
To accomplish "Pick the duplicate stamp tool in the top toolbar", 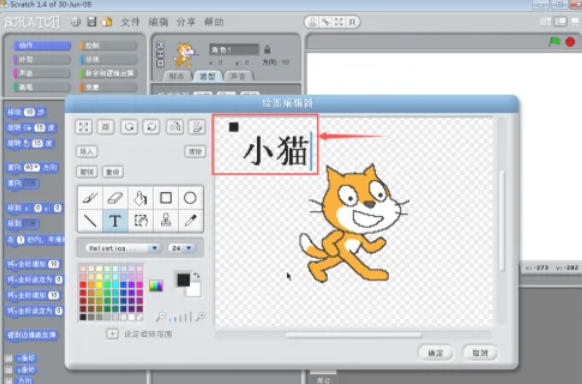I will click(x=313, y=22).
